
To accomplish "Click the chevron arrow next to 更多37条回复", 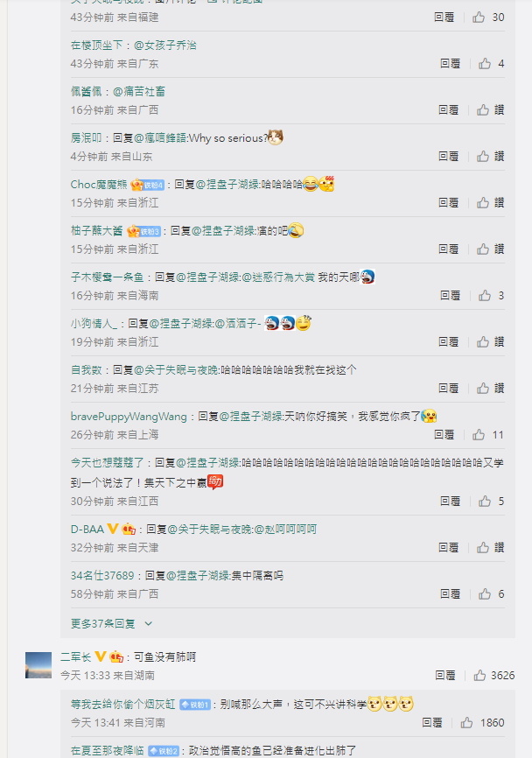I will (x=149, y=623).
